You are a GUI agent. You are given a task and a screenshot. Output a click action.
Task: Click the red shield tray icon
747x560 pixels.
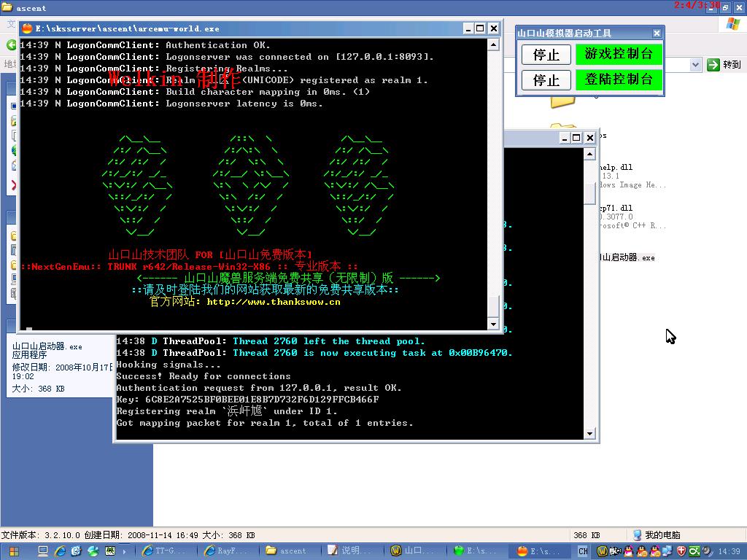pyautogui.click(x=682, y=551)
